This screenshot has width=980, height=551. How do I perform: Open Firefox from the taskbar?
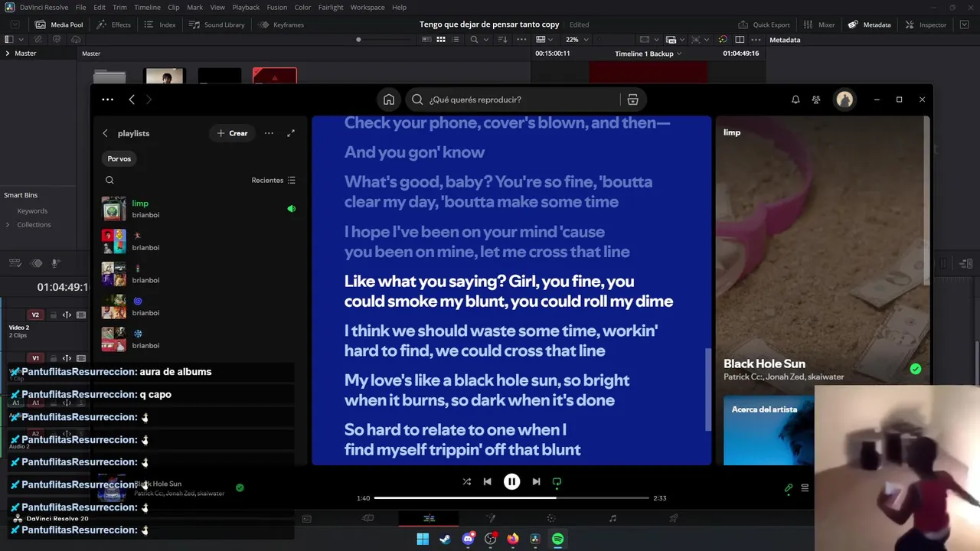click(x=513, y=539)
